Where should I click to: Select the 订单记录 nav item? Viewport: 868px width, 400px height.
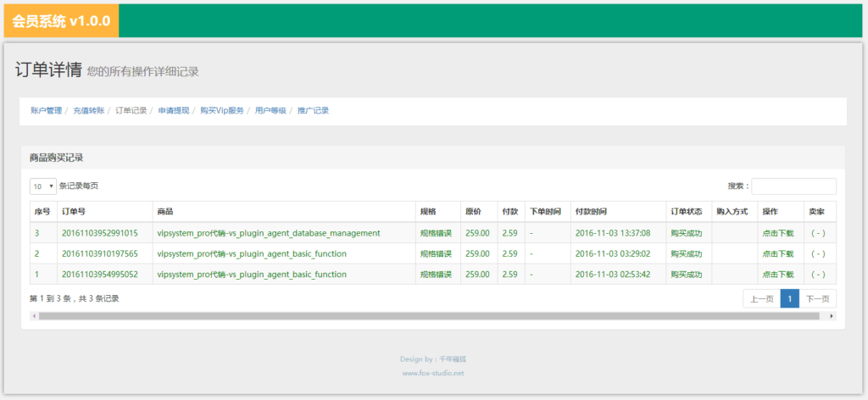pyautogui.click(x=131, y=111)
